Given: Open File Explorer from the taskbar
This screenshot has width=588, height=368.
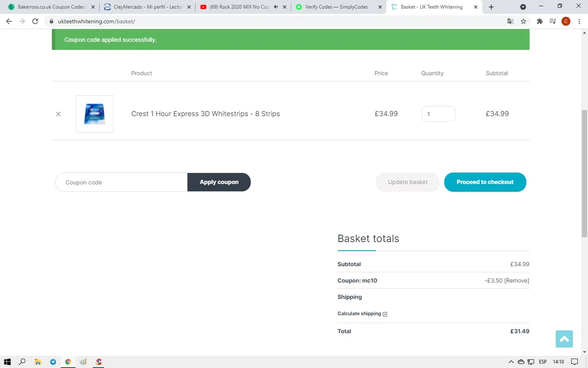Looking at the screenshot, I should click(38, 362).
